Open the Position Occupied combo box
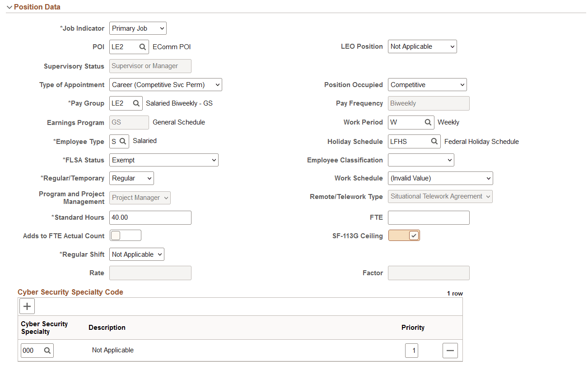The width and height of the screenshot is (588, 365). [427, 84]
